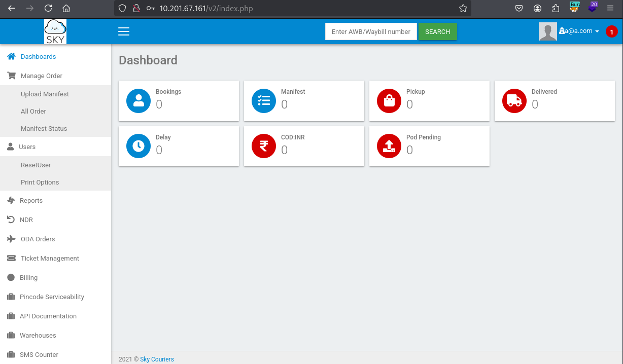Click the Dashboard page heading

click(148, 60)
